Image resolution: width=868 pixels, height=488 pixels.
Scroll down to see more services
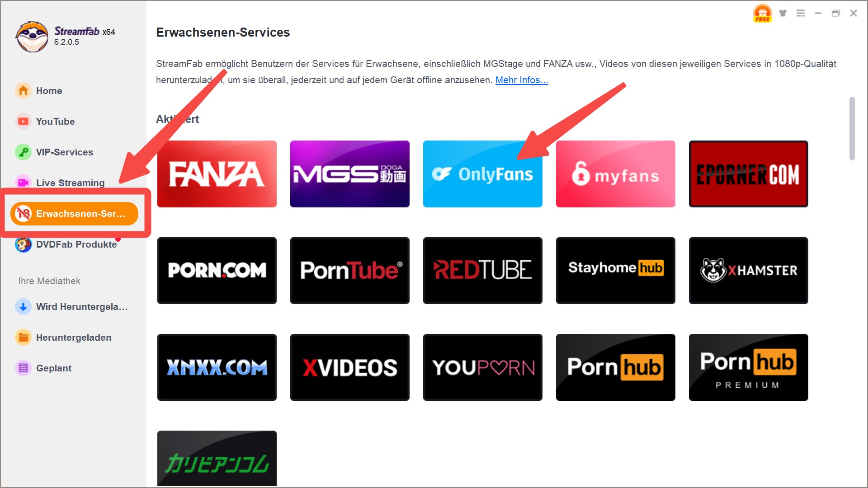pos(857,357)
